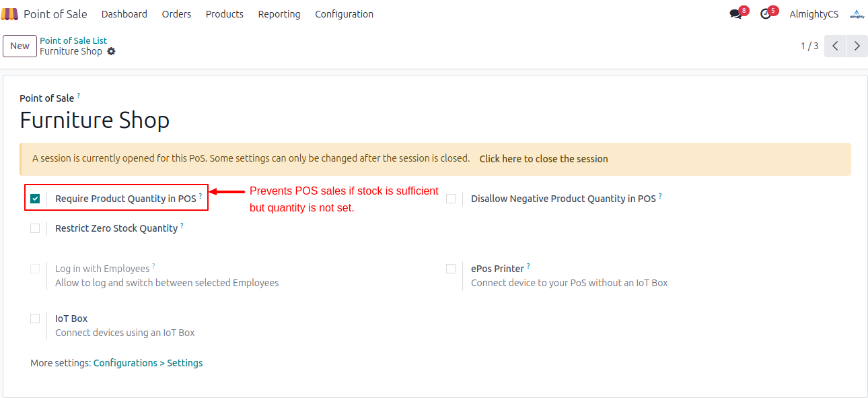
Task: Go to next record arrow
Action: tap(857, 46)
